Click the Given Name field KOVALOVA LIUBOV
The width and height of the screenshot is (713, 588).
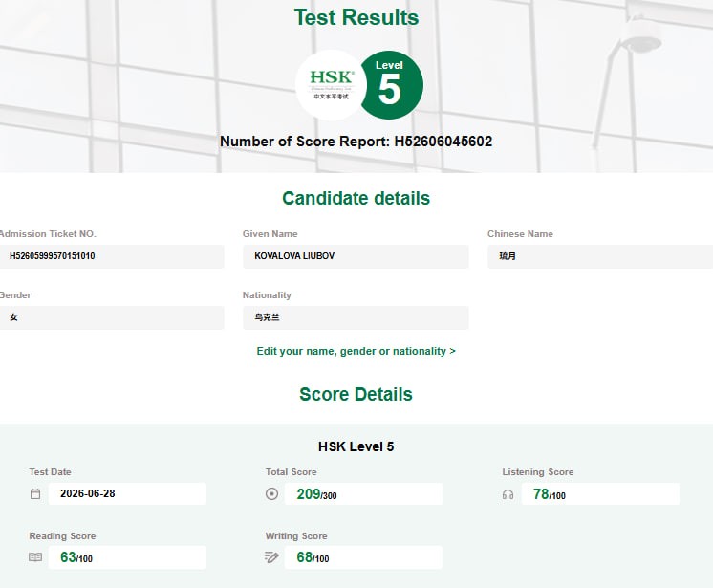click(x=356, y=256)
